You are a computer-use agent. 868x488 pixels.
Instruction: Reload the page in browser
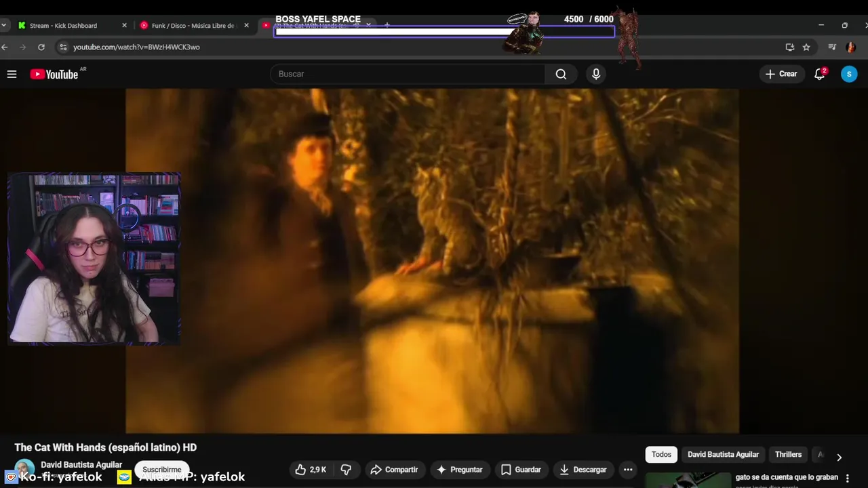pos(41,47)
